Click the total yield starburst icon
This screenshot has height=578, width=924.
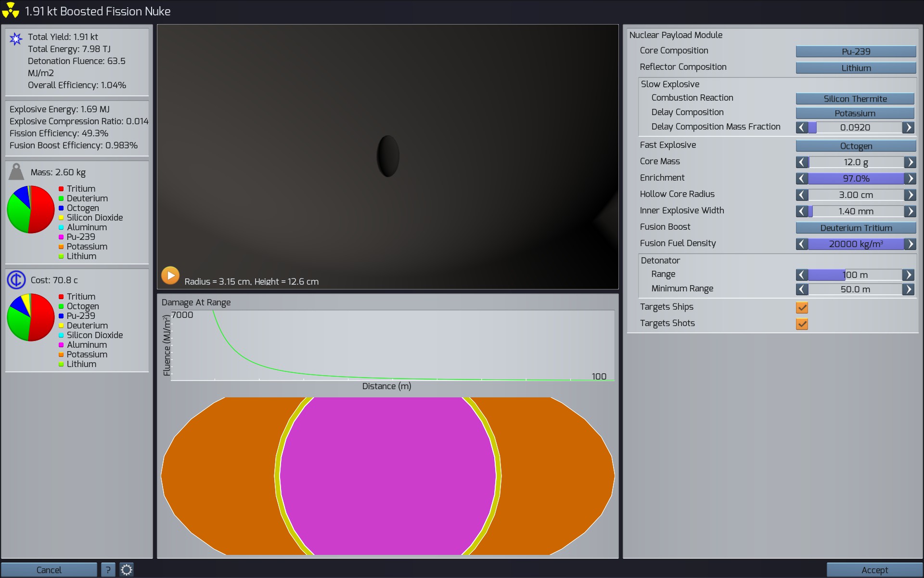[x=16, y=39]
